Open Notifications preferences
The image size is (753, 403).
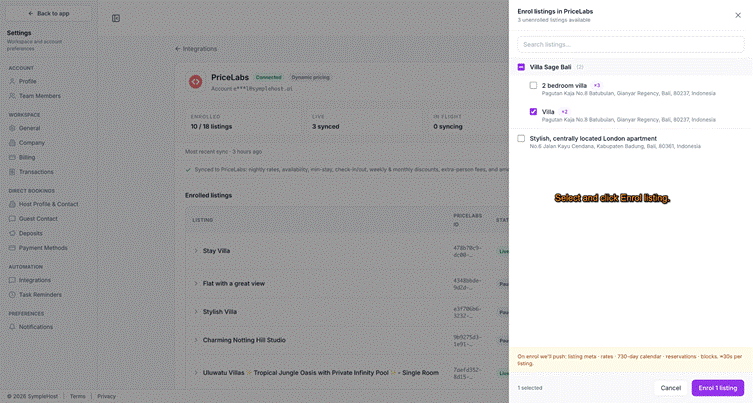(x=36, y=327)
